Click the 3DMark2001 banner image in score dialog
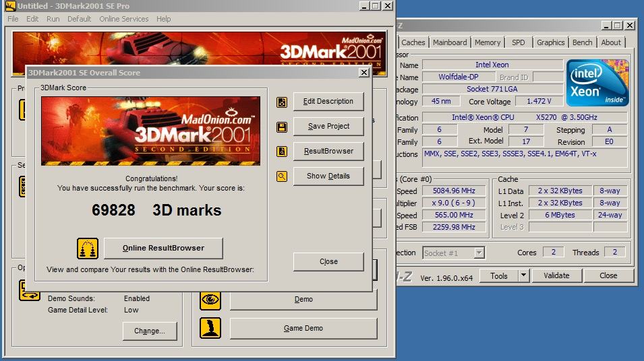 pyautogui.click(x=151, y=131)
